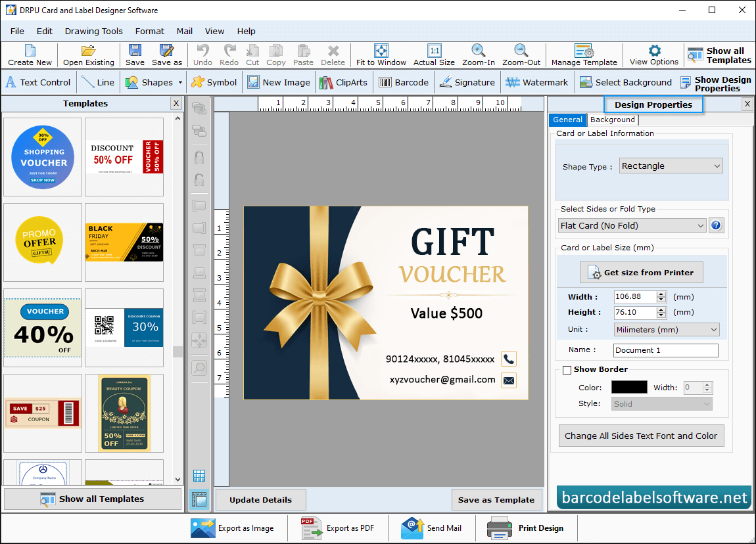
Task: Open the Shapes dropdown arrow
Action: (x=180, y=82)
